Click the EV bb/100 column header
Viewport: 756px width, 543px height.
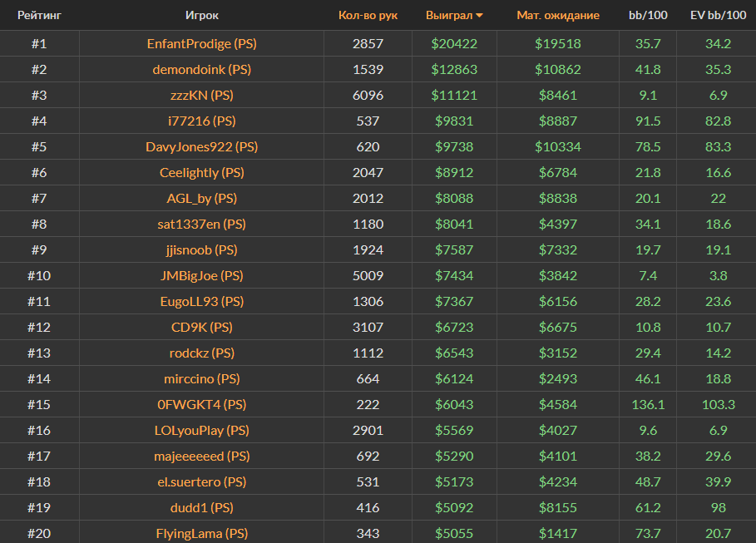coord(718,15)
